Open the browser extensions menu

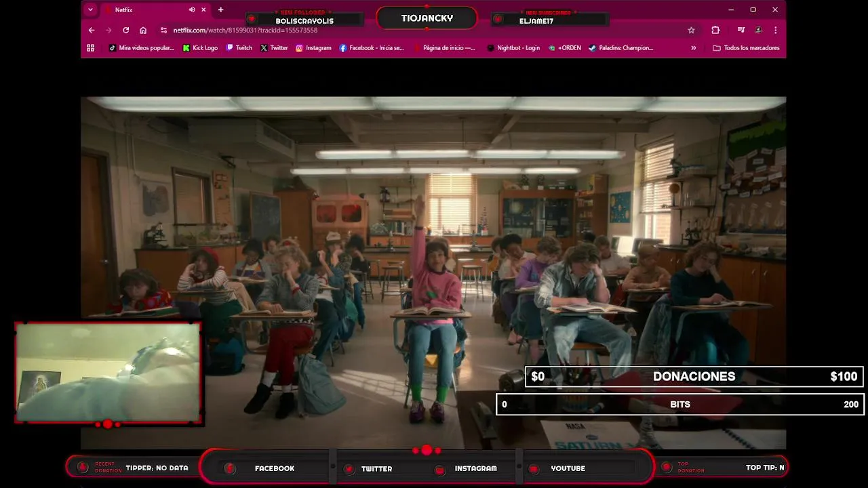click(715, 30)
